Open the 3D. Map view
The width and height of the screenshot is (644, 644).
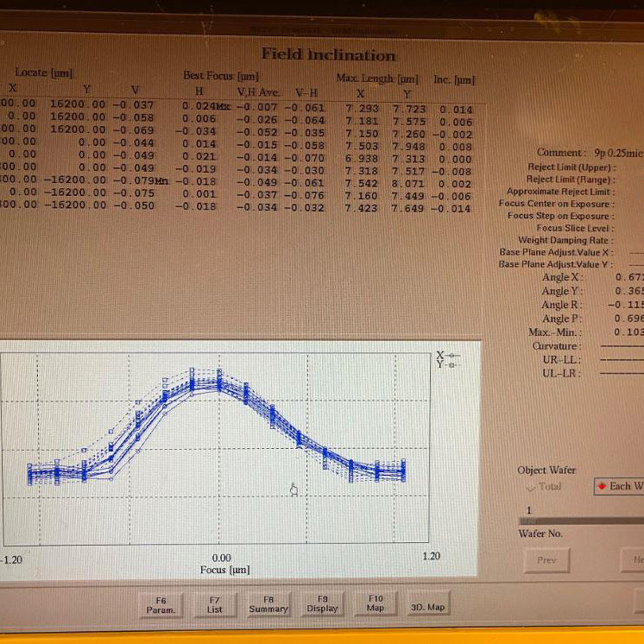point(427,607)
